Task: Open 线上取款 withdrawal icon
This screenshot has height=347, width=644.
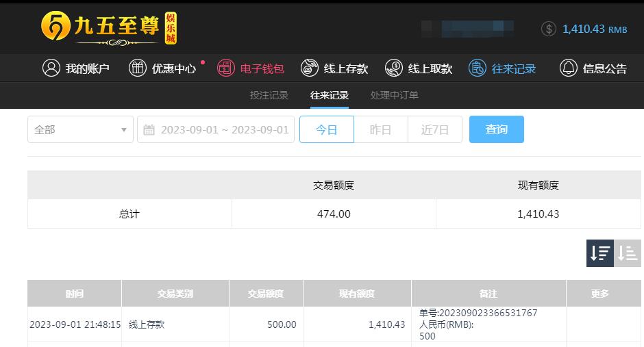Action: point(394,68)
